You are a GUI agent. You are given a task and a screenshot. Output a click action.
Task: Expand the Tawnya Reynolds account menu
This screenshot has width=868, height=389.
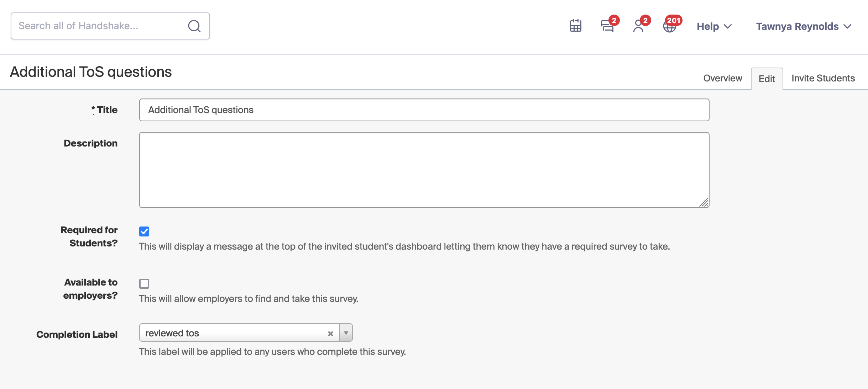tap(804, 26)
